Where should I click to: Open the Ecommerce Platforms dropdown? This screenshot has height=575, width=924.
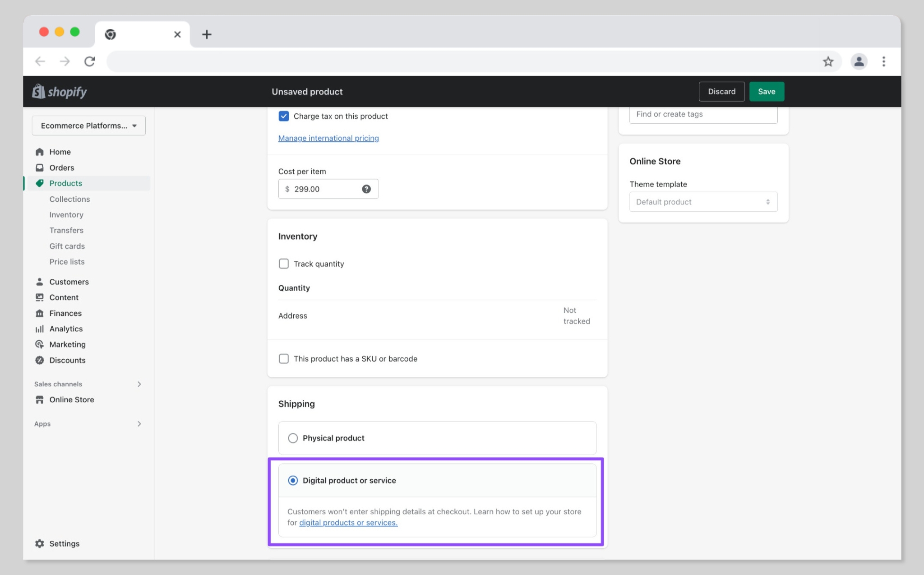(x=88, y=125)
